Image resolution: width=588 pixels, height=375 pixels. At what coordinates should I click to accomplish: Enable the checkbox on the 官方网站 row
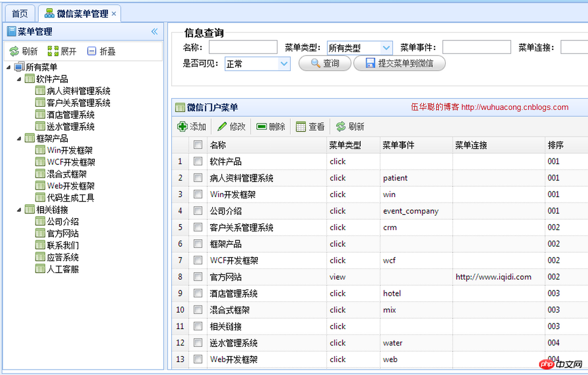pyautogui.click(x=198, y=276)
